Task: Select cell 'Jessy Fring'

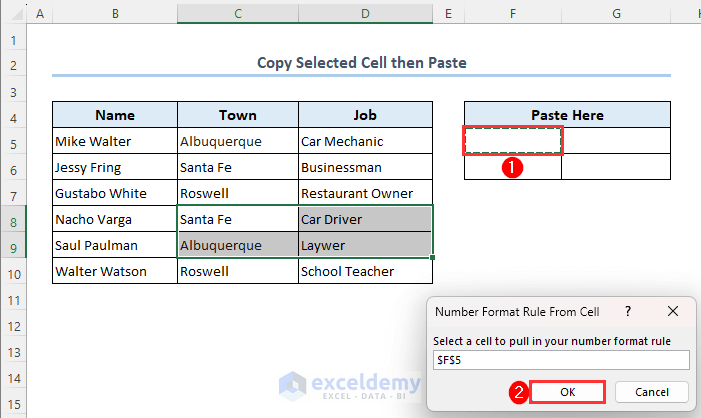Action: [x=115, y=167]
